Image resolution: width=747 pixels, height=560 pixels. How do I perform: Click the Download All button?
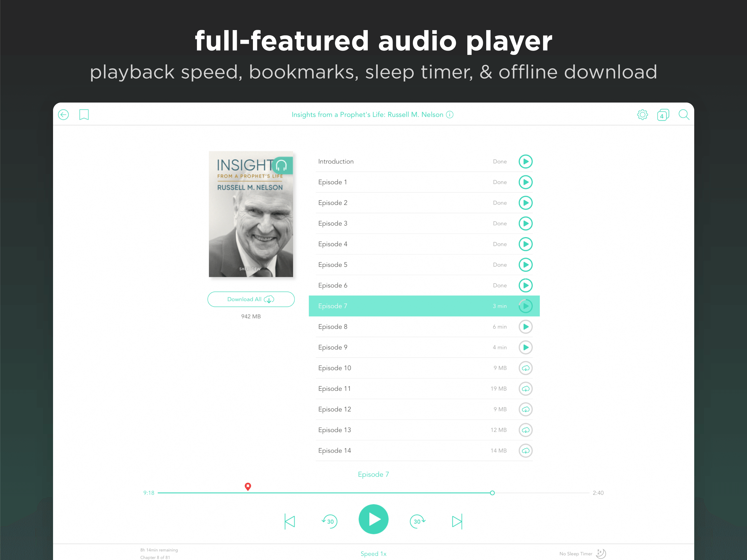click(251, 299)
